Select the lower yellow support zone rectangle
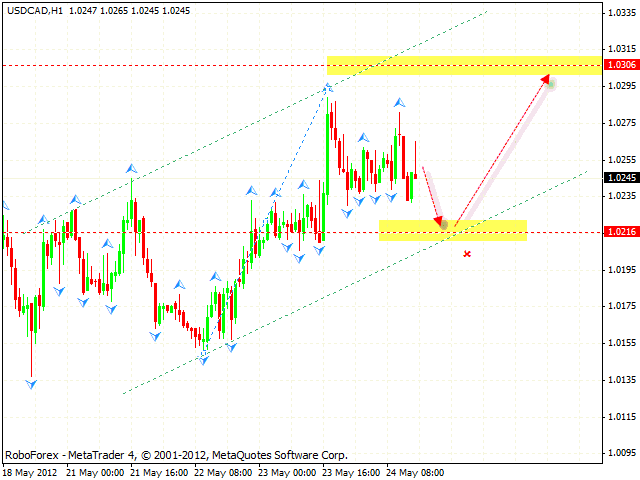Screen dimensions: 640x480 pyautogui.click(x=452, y=230)
